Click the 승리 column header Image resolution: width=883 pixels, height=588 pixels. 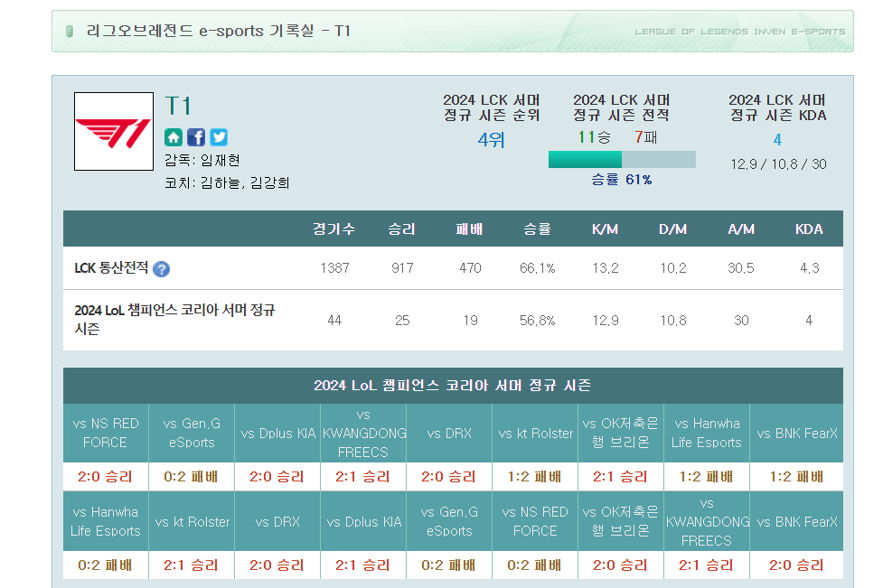pyautogui.click(x=402, y=229)
